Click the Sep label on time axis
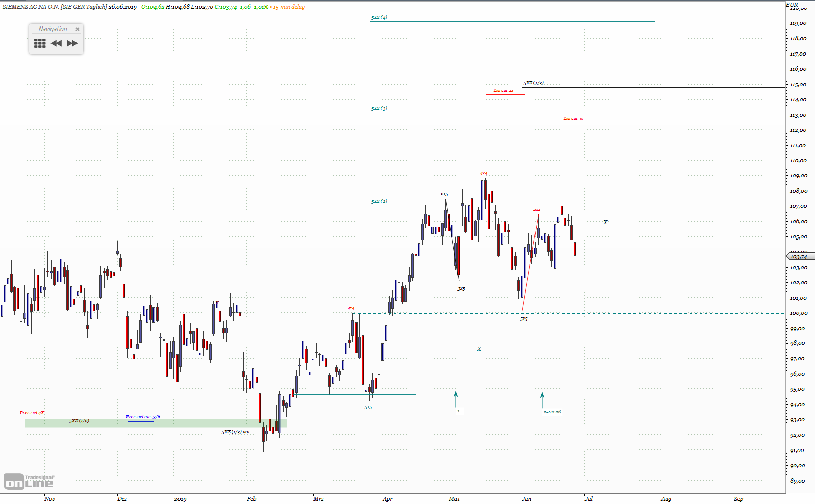The height and width of the screenshot is (504, 815). click(738, 499)
